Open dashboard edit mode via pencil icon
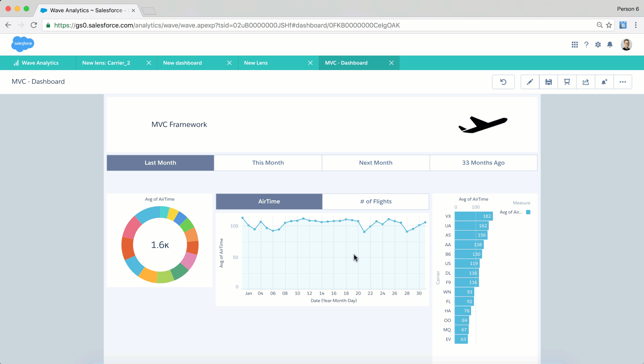 (x=530, y=82)
